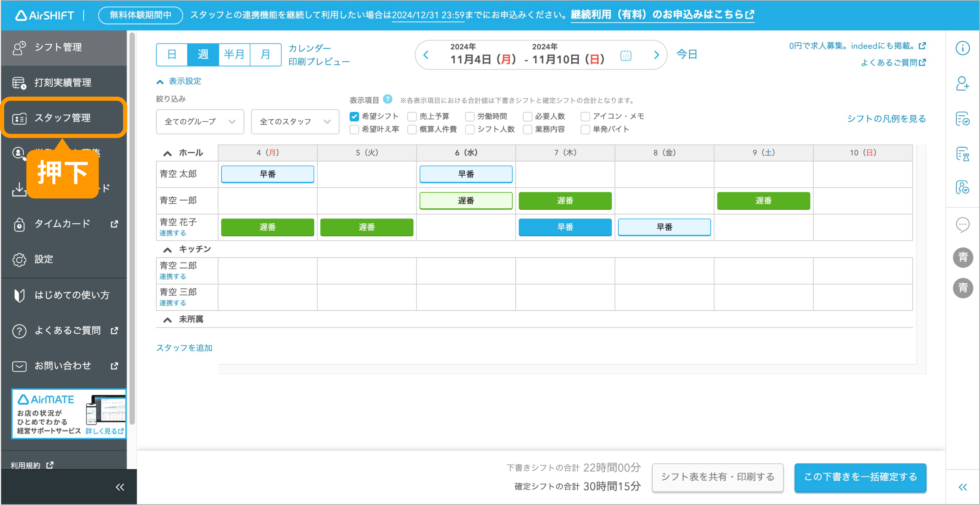Select 青空 太郎's 早番 shift on Monday 4
Image resolution: width=980 pixels, height=505 pixels.
coord(267,174)
